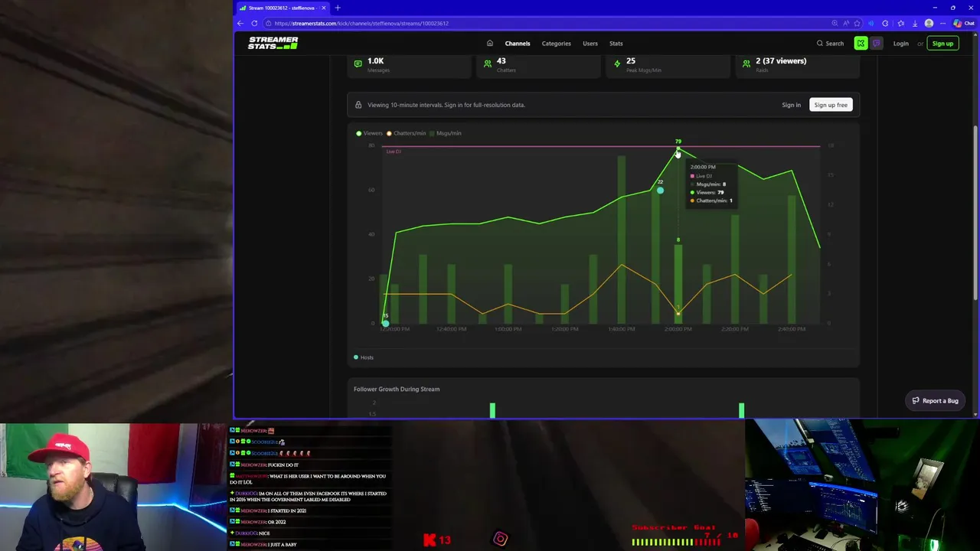Toggle the Hosts legend item below the chart
The width and height of the screenshot is (980, 551).
364,357
